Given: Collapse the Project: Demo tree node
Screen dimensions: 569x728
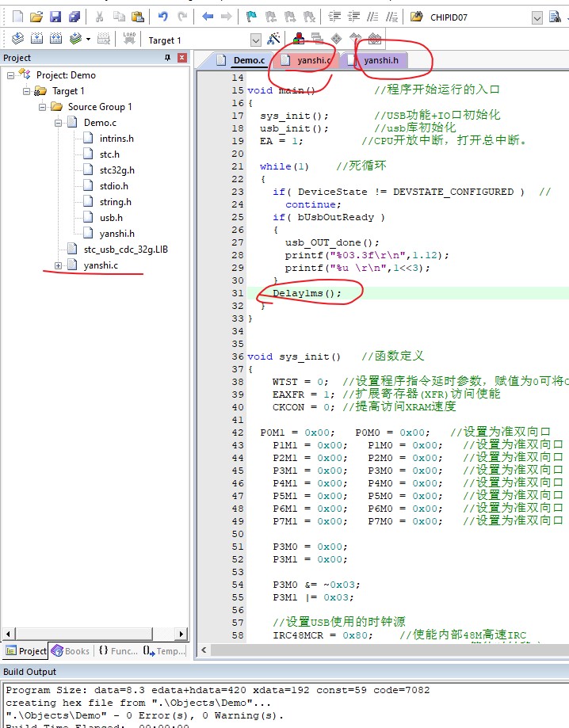Looking at the screenshot, I should (10, 75).
